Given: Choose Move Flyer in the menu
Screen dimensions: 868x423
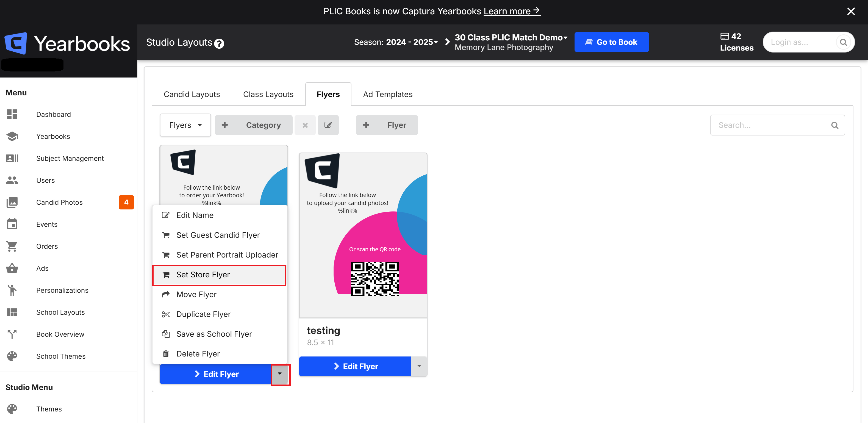Looking at the screenshot, I should (220, 294).
